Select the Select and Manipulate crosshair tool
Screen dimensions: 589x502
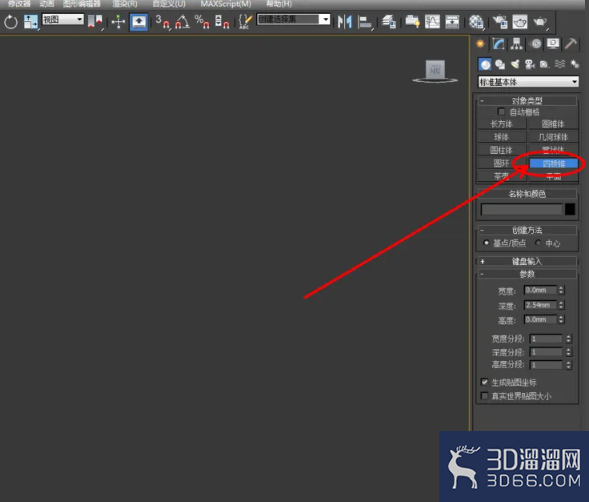point(118,22)
